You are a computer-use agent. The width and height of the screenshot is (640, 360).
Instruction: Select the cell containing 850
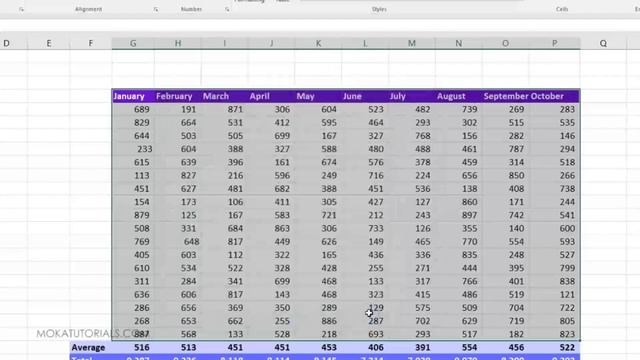pos(506,176)
